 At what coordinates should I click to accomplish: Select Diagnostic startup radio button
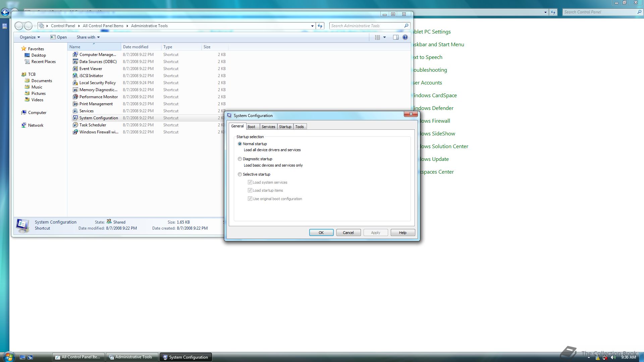240,159
